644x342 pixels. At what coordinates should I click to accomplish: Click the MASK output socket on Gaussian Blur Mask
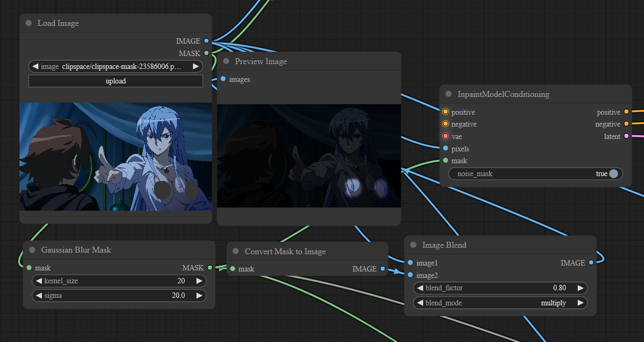click(210, 267)
